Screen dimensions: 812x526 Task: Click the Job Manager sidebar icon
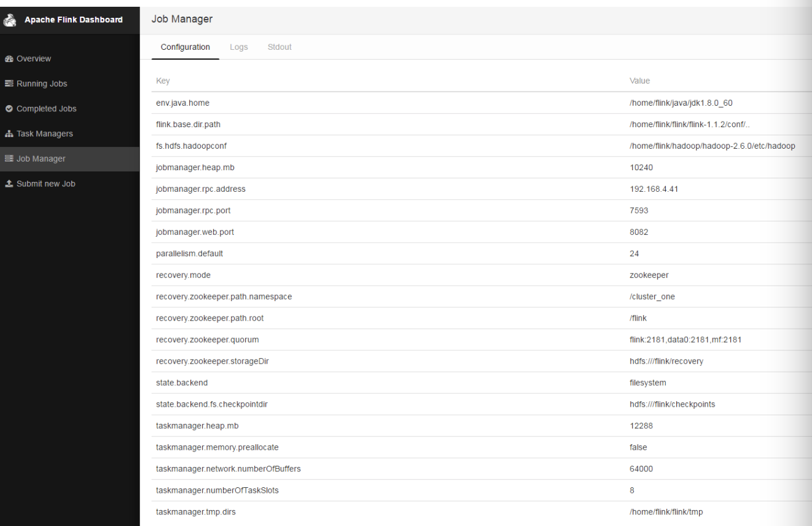coord(9,159)
